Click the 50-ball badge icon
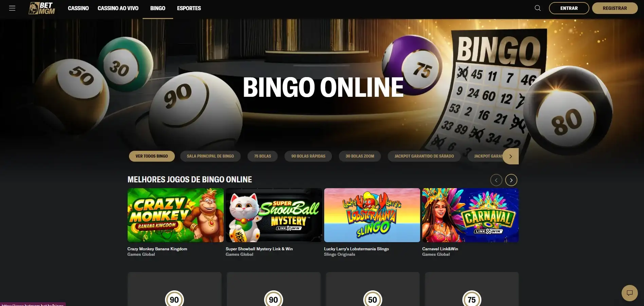Image resolution: width=644 pixels, height=306 pixels. (x=372, y=299)
